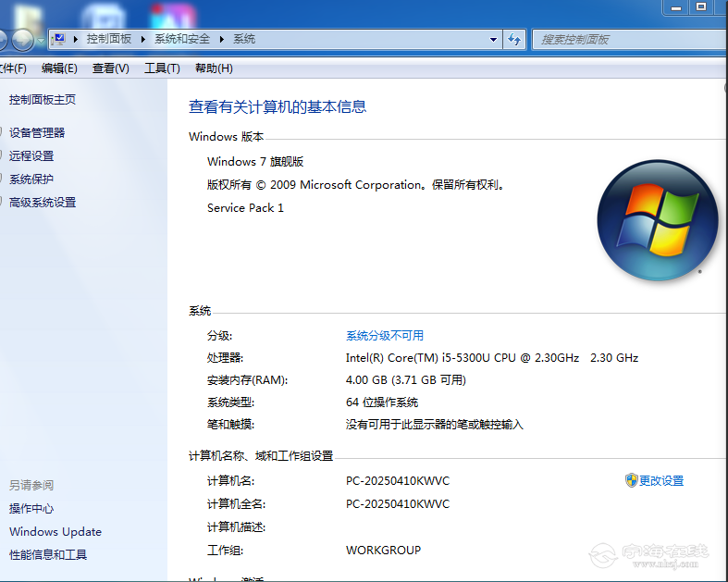Click the PC-20250410KWVC value beside 计算机全名

pyautogui.click(x=398, y=504)
